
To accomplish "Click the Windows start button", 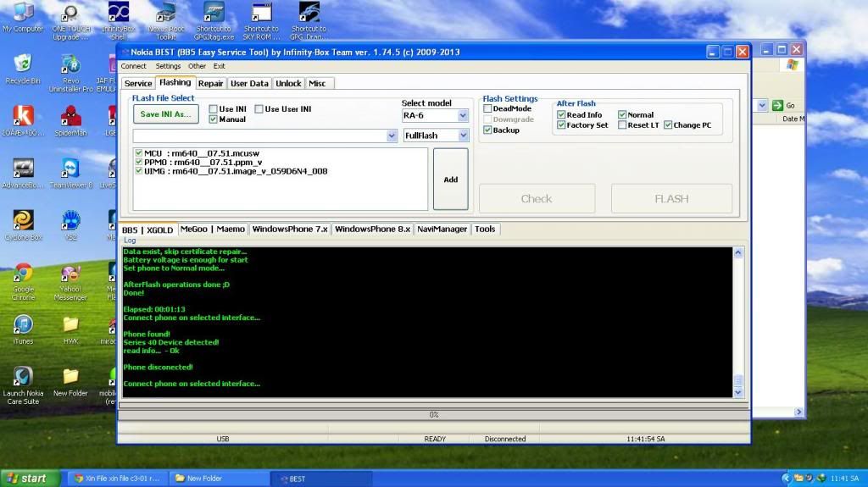I will tap(30, 479).
